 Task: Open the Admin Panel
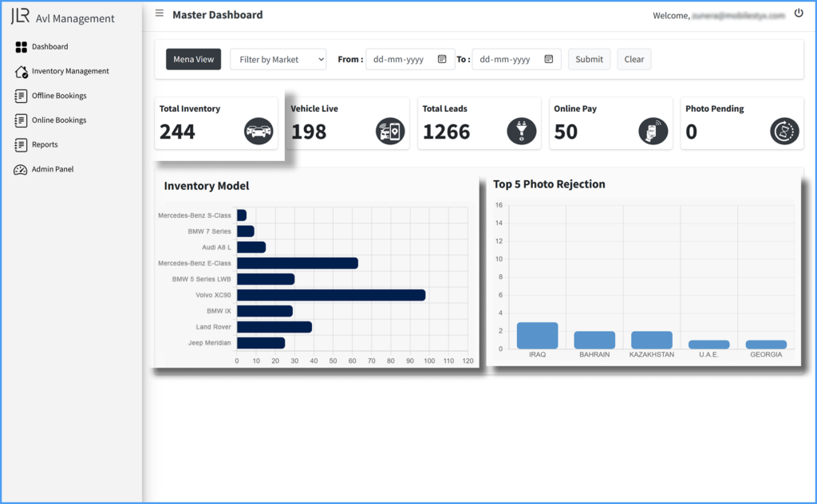click(x=52, y=169)
